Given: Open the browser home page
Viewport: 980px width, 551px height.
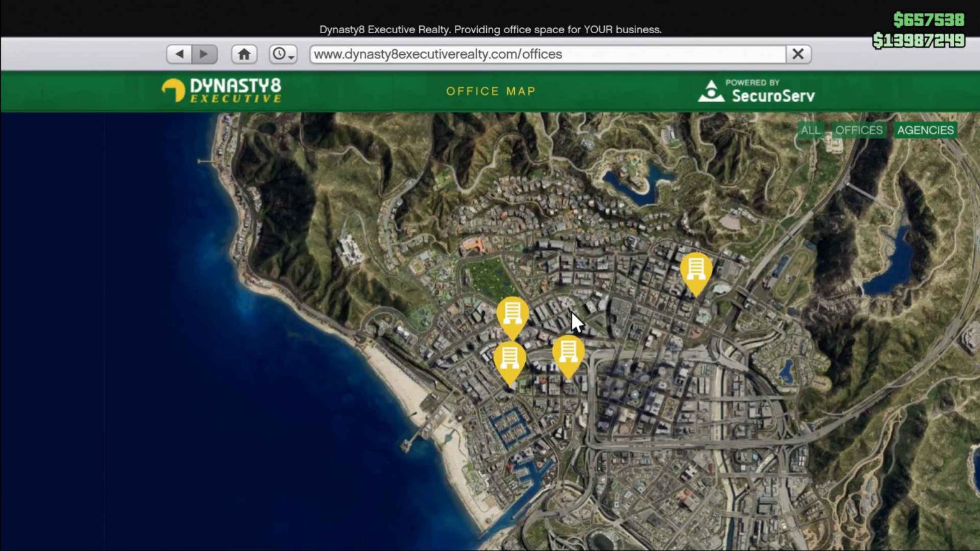Looking at the screenshot, I should (244, 54).
